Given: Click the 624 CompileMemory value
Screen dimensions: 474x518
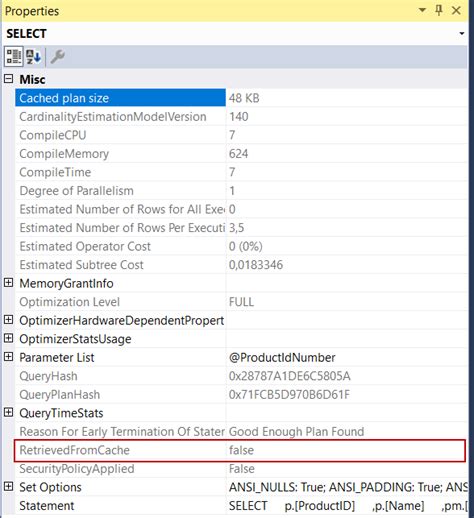Looking at the screenshot, I should coord(238,154).
